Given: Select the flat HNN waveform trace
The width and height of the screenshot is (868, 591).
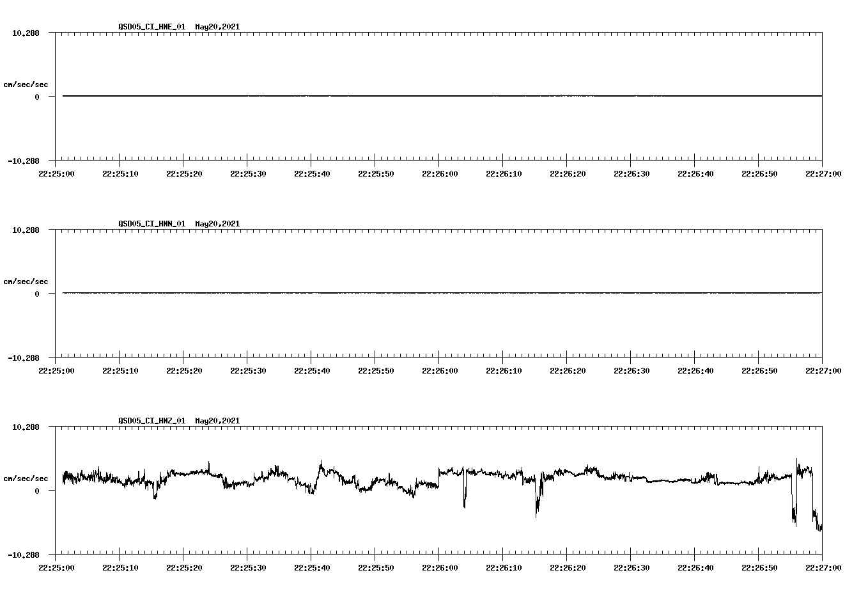Looking at the screenshot, I should tap(384, 294).
